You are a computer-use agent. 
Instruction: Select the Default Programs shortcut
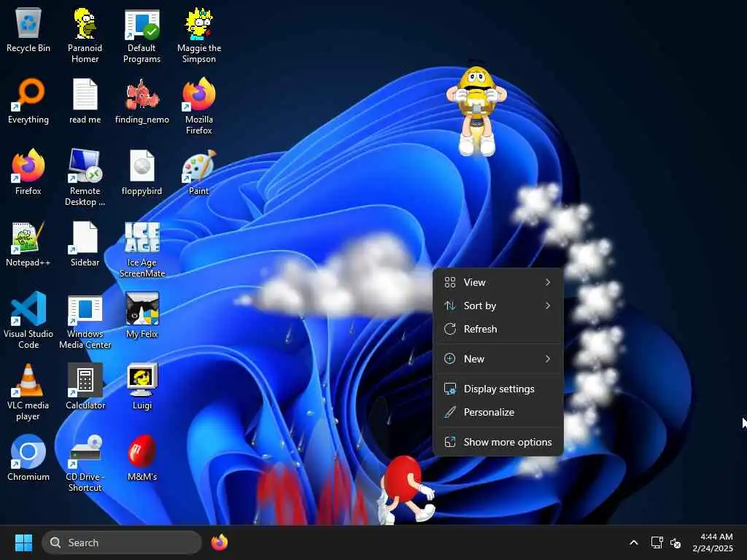pos(142,36)
